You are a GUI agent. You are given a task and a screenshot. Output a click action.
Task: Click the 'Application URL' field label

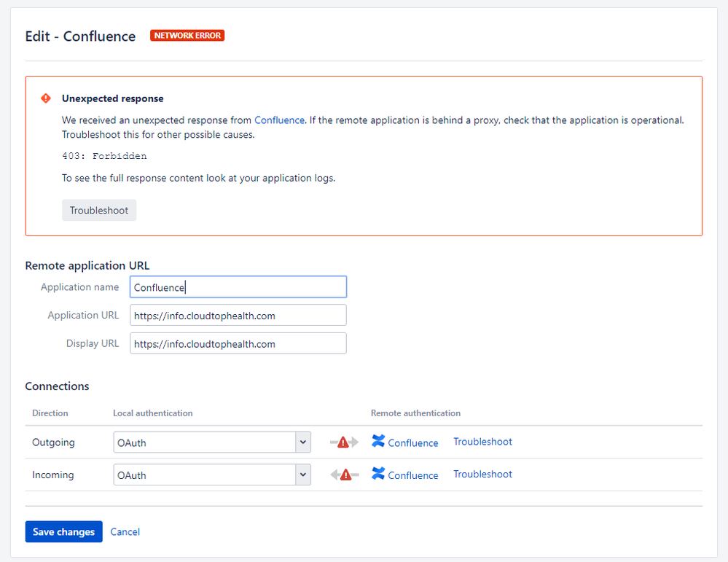point(84,316)
